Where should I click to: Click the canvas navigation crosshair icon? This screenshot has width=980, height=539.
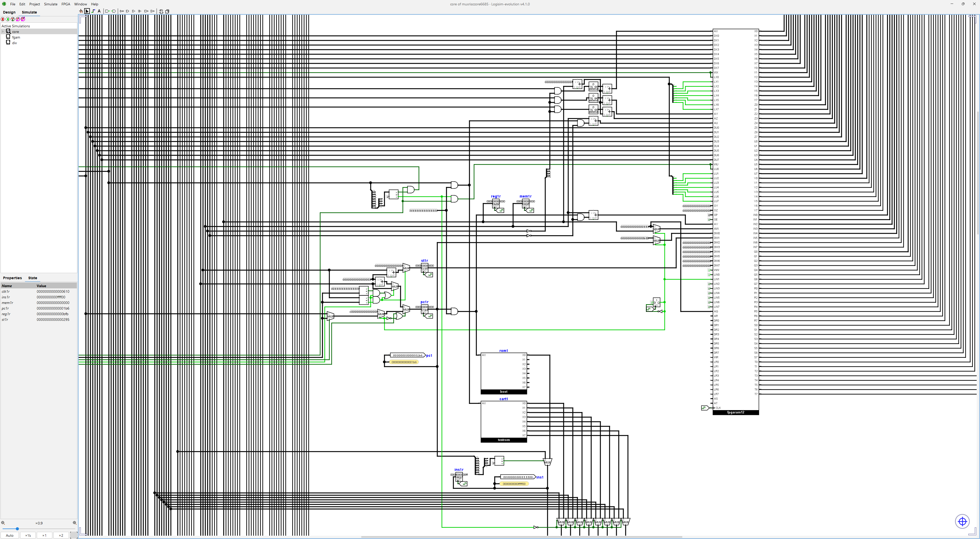[x=962, y=521]
